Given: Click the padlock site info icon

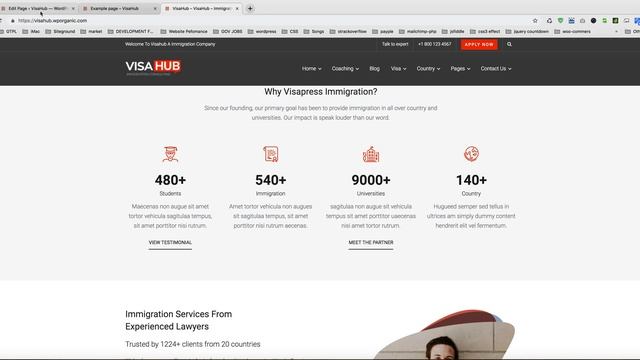Looking at the screenshot, I should pyautogui.click(x=13, y=20).
